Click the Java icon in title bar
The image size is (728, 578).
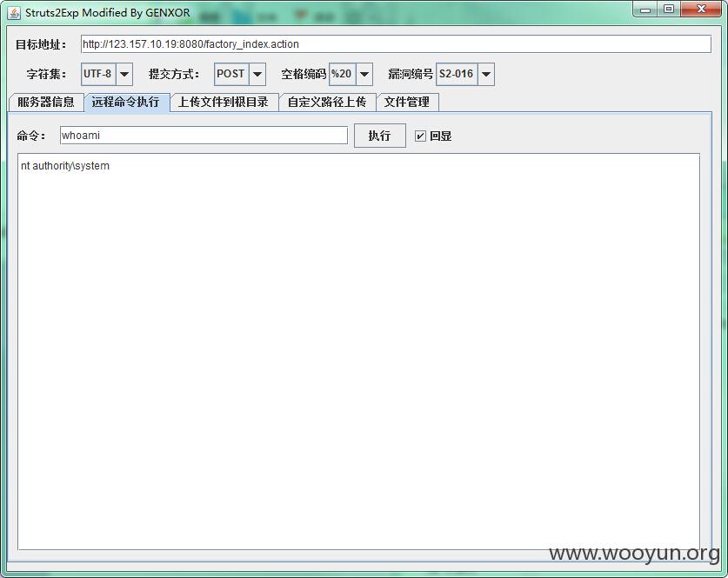pyautogui.click(x=14, y=13)
